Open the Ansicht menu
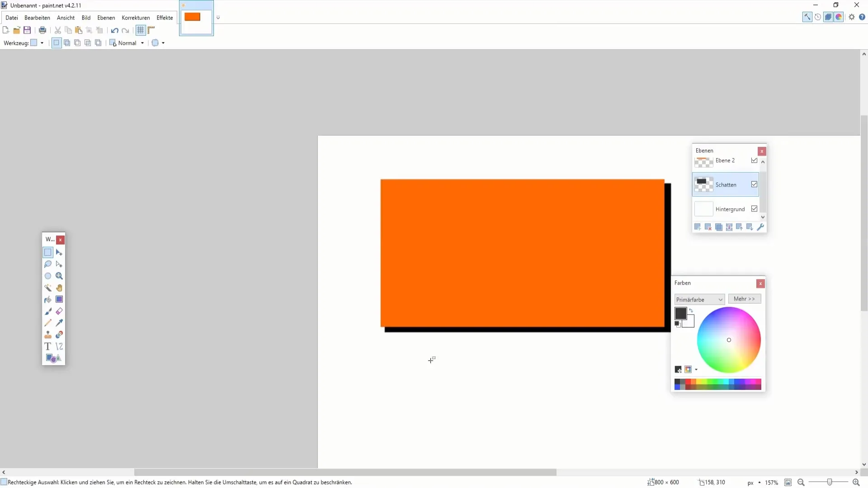 coord(65,17)
